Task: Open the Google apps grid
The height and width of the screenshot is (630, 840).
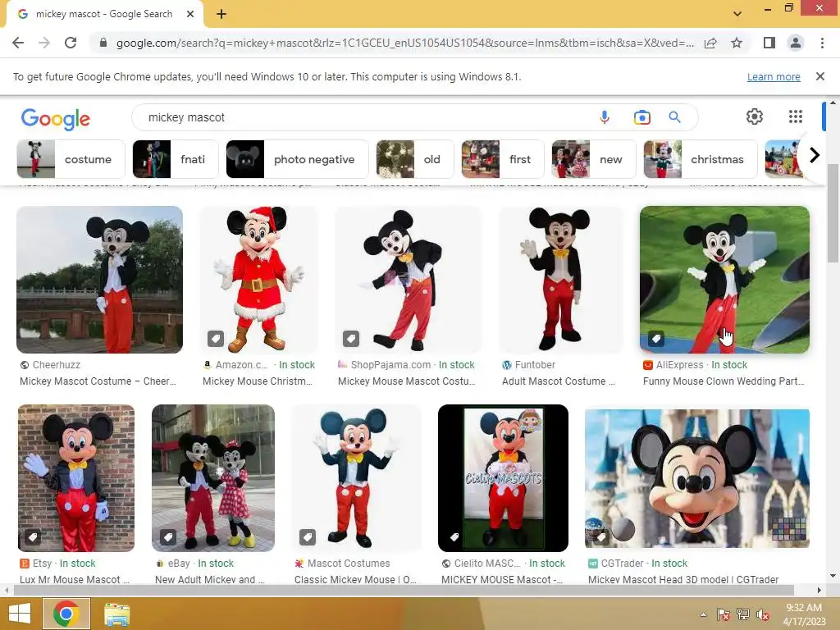Action: click(x=796, y=116)
